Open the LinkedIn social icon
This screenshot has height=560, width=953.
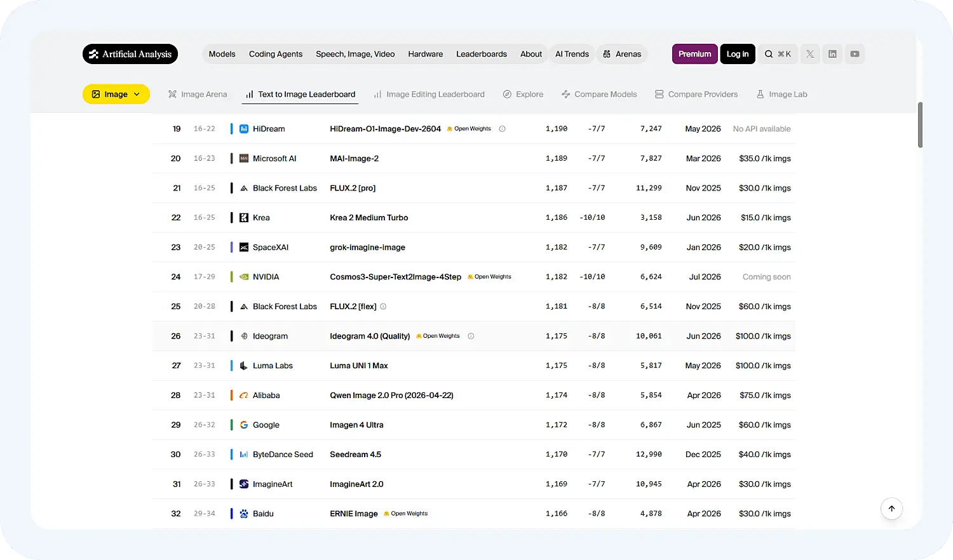coord(832,54)
